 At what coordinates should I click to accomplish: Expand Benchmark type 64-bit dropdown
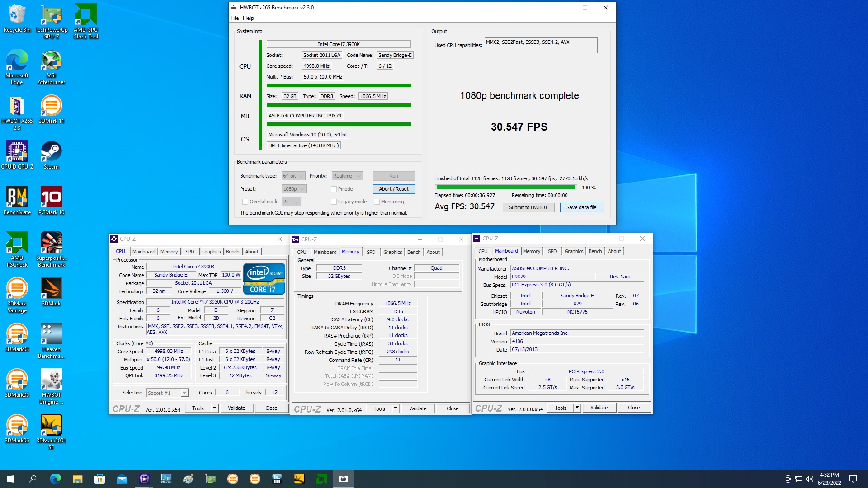(x=293, y=176)
